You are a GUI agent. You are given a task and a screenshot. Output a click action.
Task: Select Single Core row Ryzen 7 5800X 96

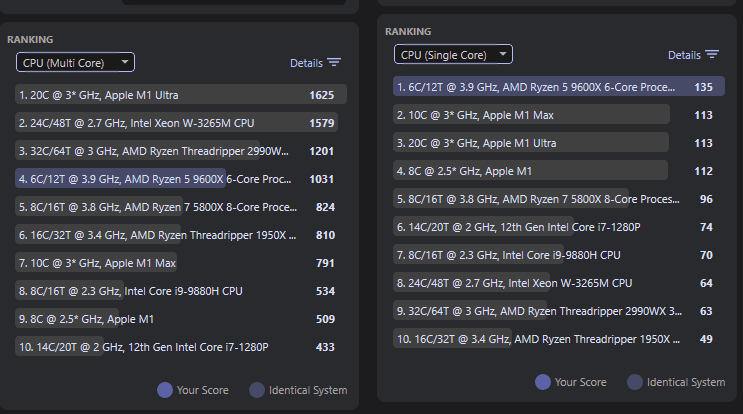coord(559,198)
